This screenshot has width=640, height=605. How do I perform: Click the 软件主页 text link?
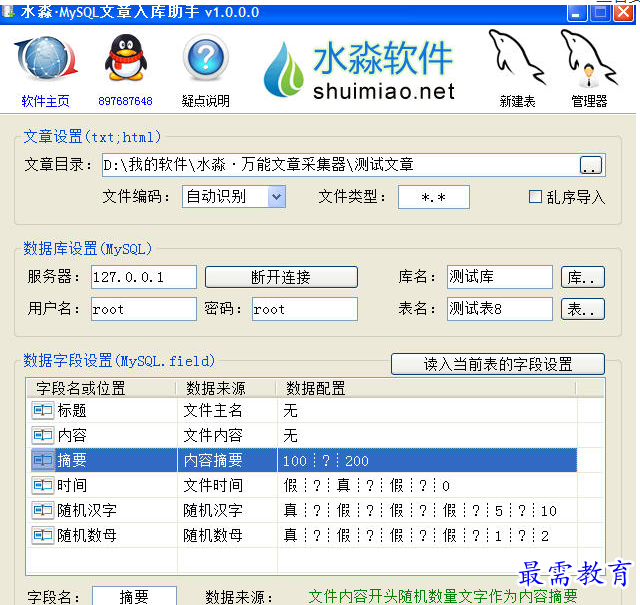coord(45,101)
